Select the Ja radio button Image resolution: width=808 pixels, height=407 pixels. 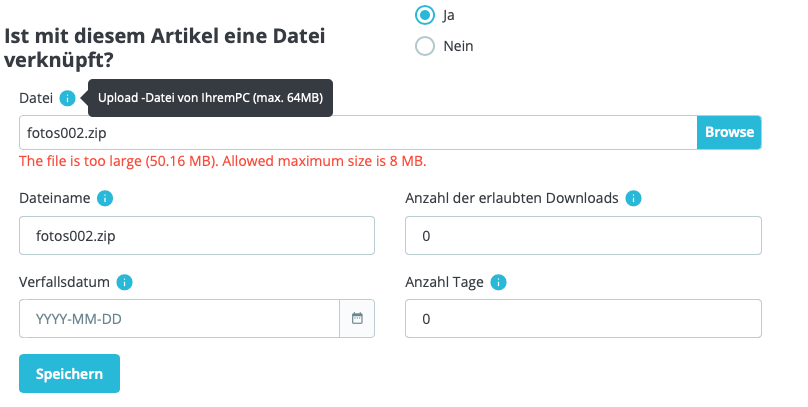click(x=425, y=15)
